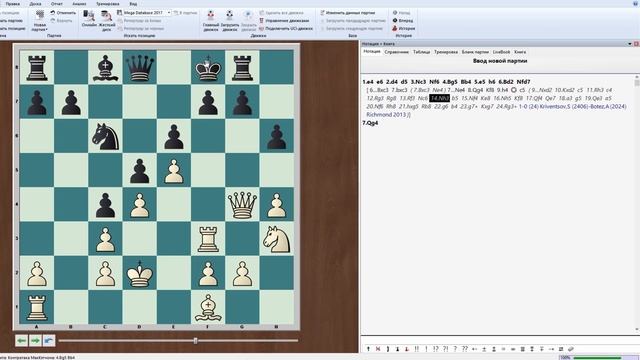This screenshot has width=640, height=360.
Task: Click the "±" evaluation symbol
Action: coord(484,349)
